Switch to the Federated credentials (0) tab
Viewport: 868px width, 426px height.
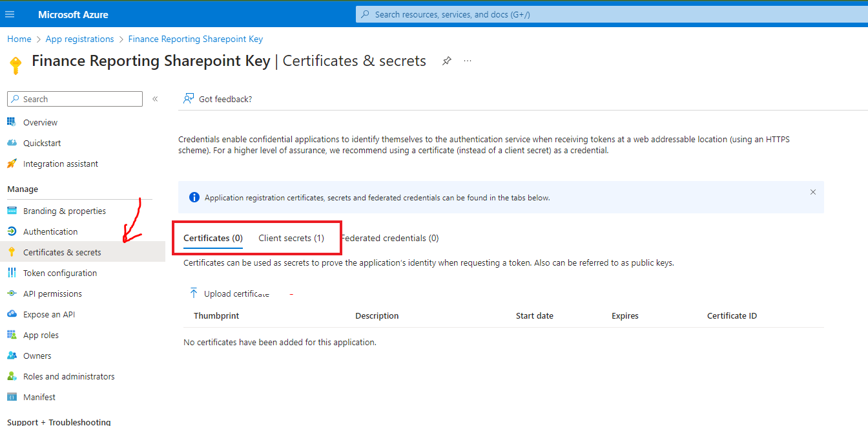tap(389, 238)
